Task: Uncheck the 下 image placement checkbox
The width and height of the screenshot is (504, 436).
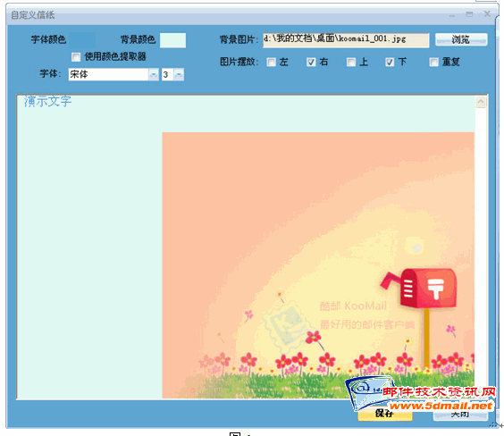Action: pos(390,62)
